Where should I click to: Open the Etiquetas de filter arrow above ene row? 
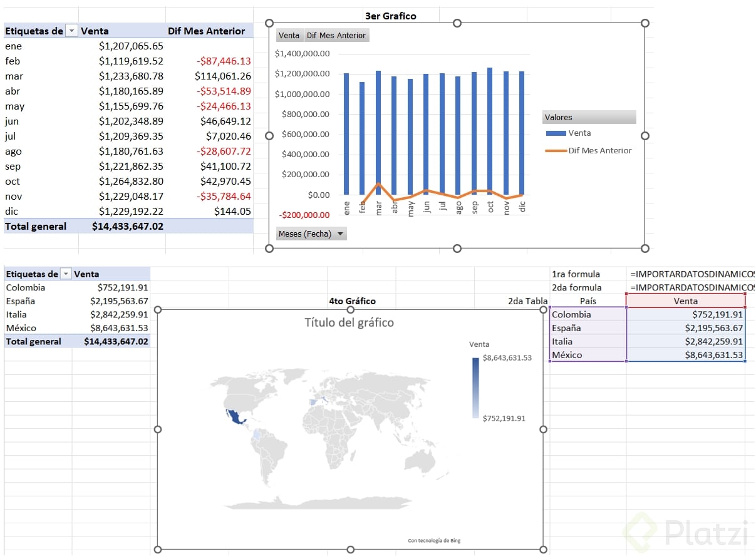pos(72,31)
